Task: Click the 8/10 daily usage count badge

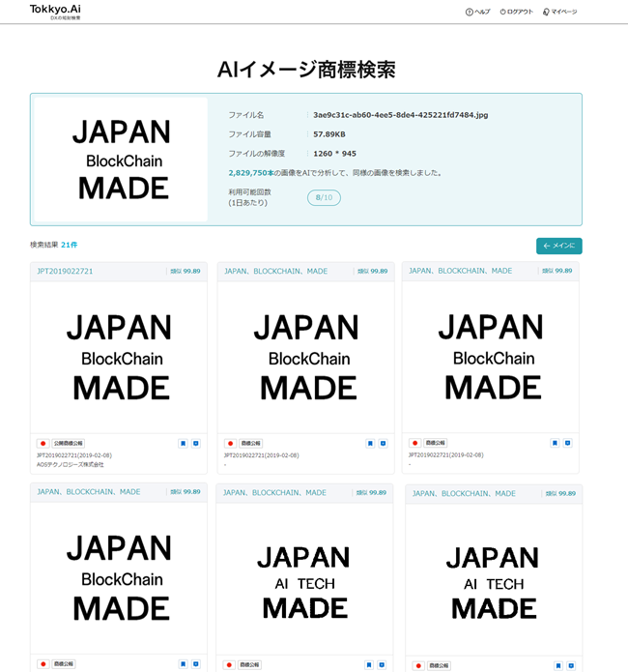Action: point(324,197)
